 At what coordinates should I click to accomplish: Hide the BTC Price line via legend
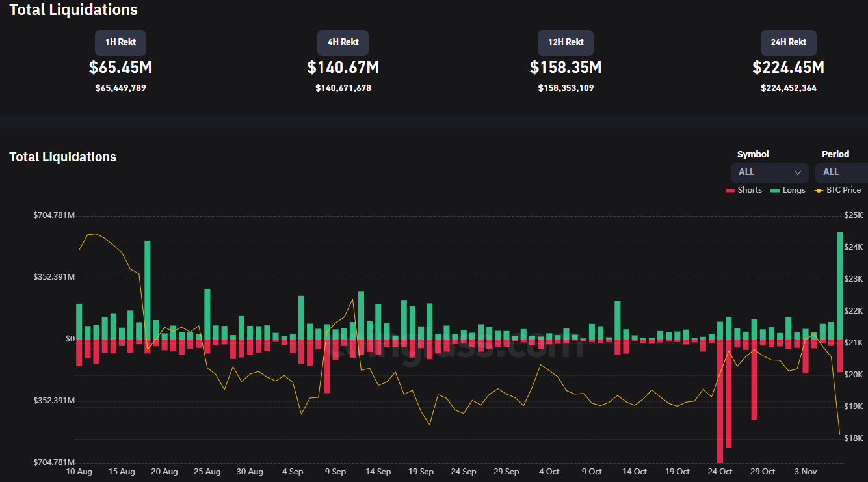843,190
